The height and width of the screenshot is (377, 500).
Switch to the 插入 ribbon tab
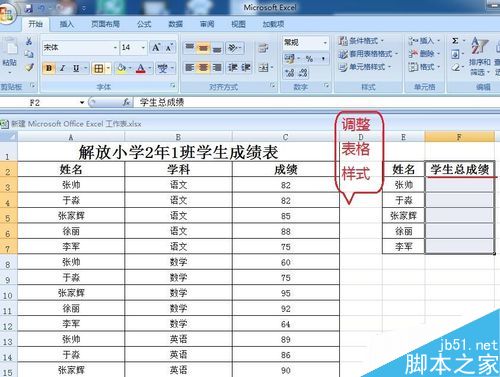click(66, 24)
